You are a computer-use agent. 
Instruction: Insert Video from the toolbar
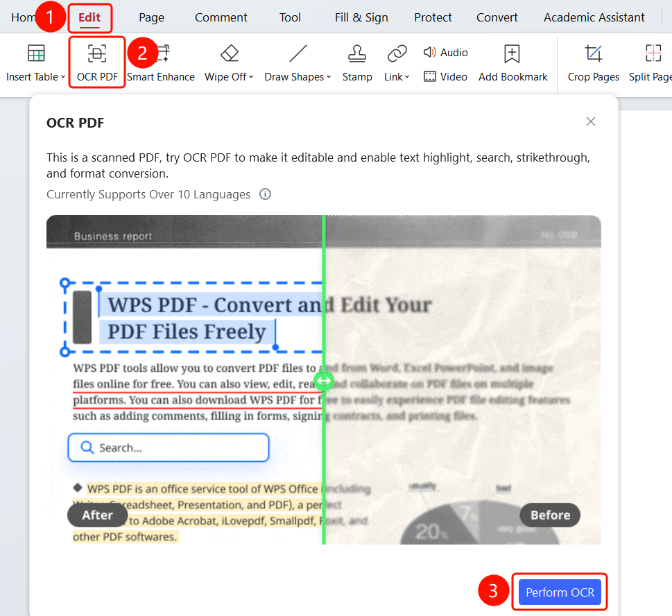445,77
